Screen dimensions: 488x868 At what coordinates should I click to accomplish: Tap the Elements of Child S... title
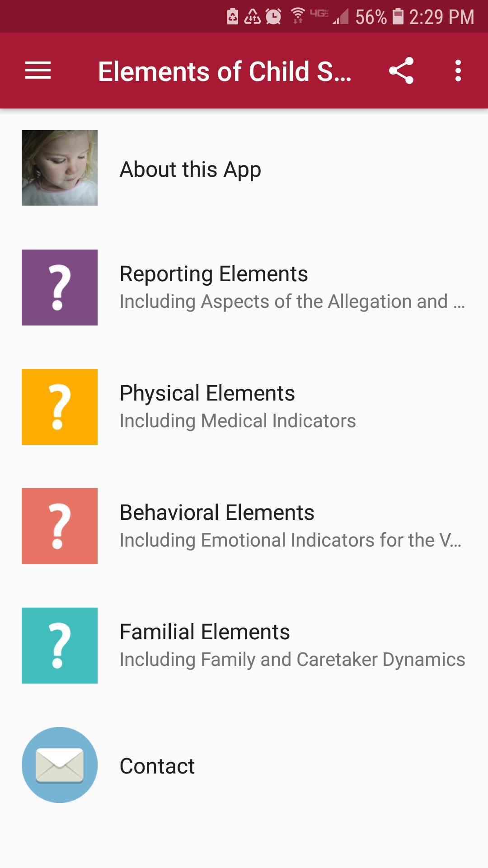225,71
